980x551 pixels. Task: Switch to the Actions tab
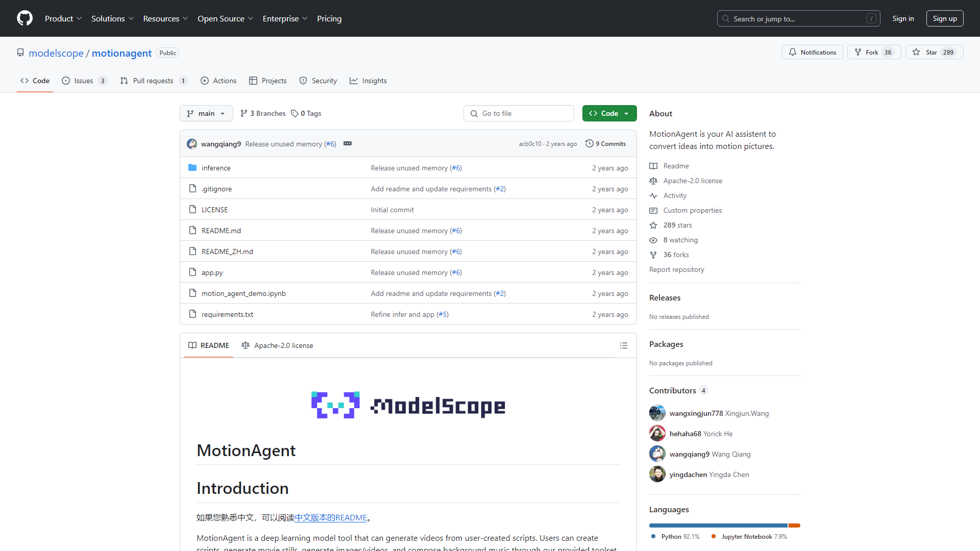[x=218, y=81]
